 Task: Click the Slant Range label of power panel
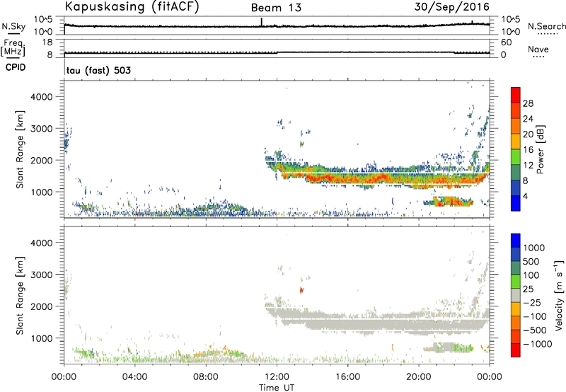[x=20, y=149]
